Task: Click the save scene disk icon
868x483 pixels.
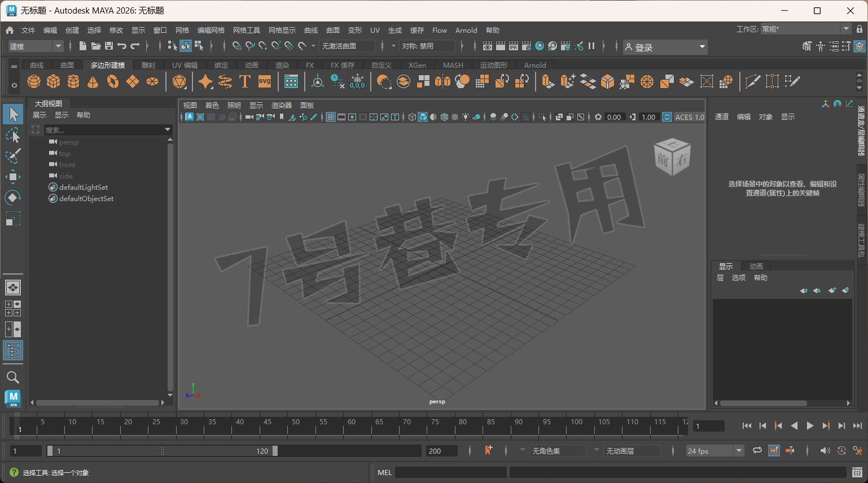Action: click(109, 46)
